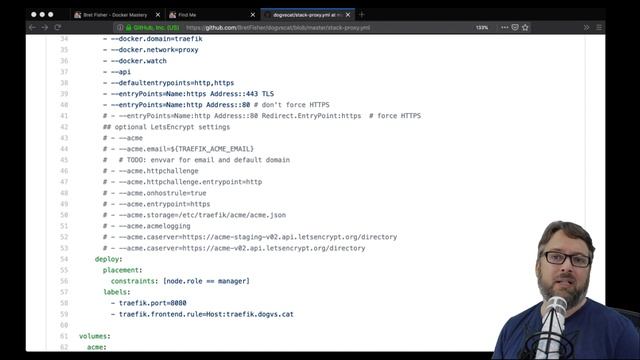
Task: Click the volumes: key
Action: click(x=95, y=336)
